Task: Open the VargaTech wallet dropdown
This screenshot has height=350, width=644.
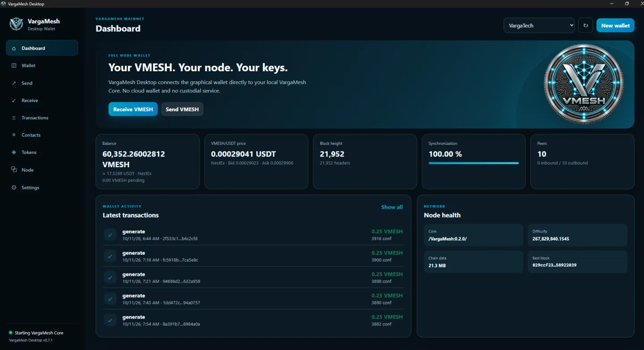Action: click(x=539, y=25)
